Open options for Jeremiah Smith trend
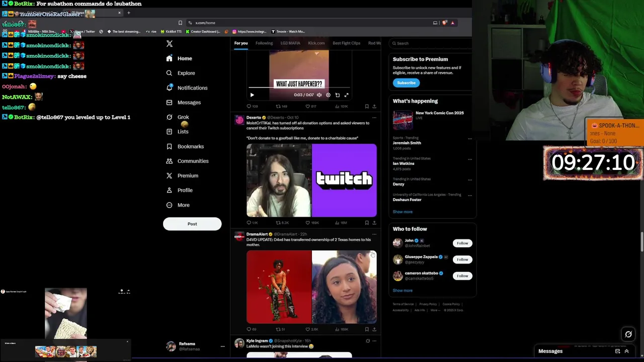Screen dimensions: 644x362 click(470, 138)
